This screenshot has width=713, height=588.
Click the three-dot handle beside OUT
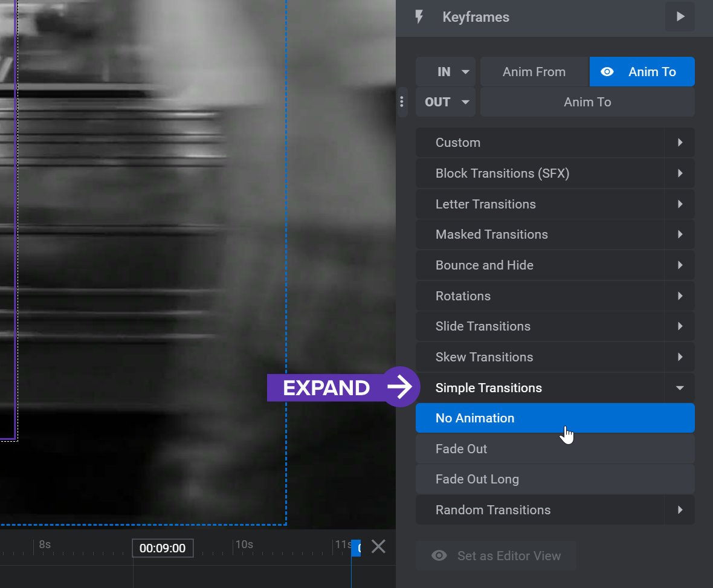[402, 102]
